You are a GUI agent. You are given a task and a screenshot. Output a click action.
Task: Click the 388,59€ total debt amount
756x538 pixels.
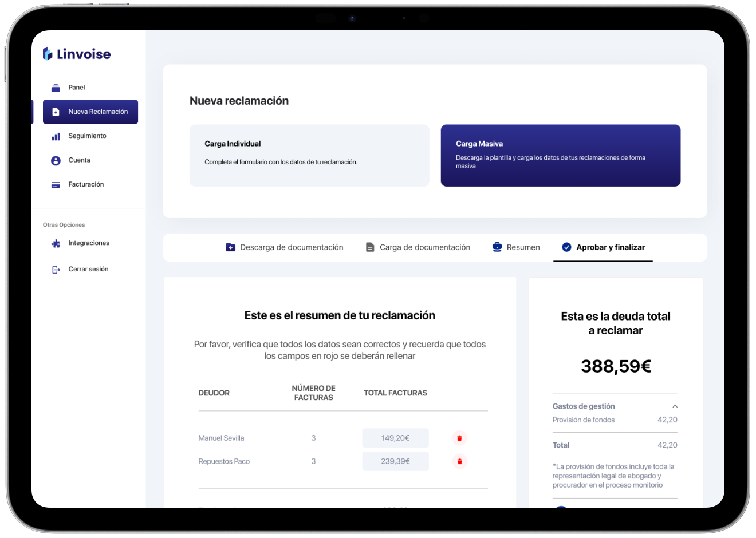[616, 366]
